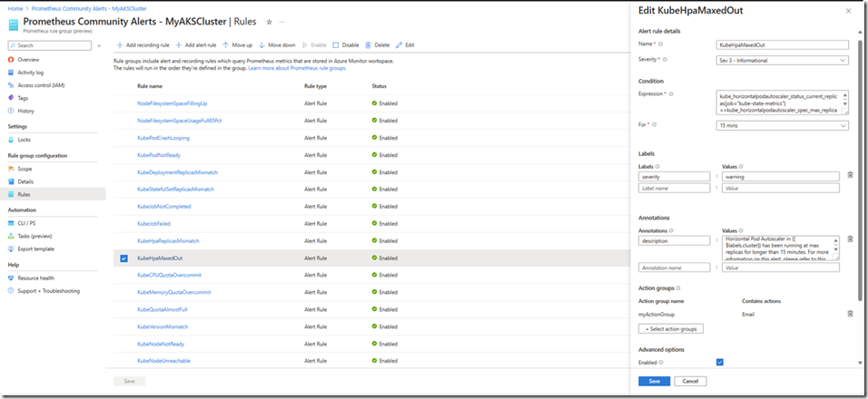Uncheck the KubeHpaMaxedOut row checkbox
This screenshot has width=868, height=399.
click(x=123, y=258)
